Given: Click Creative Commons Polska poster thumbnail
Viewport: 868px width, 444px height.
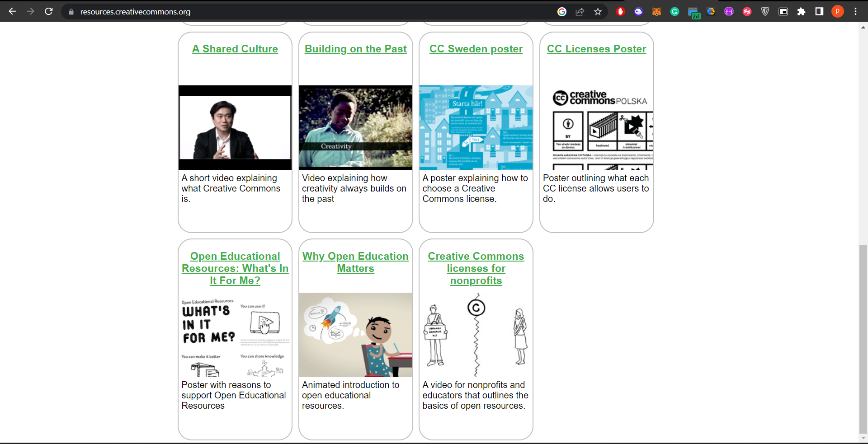Looking at the screenshot, I should (x=597, y=127).
